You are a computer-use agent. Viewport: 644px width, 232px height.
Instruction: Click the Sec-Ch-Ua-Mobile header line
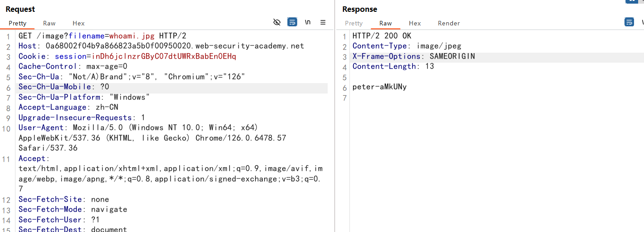55,87
